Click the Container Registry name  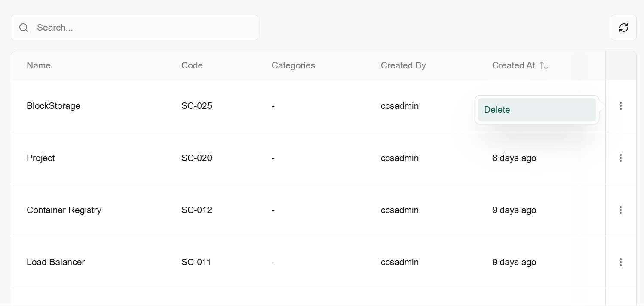pyautogui.click(x=64, y=210)
